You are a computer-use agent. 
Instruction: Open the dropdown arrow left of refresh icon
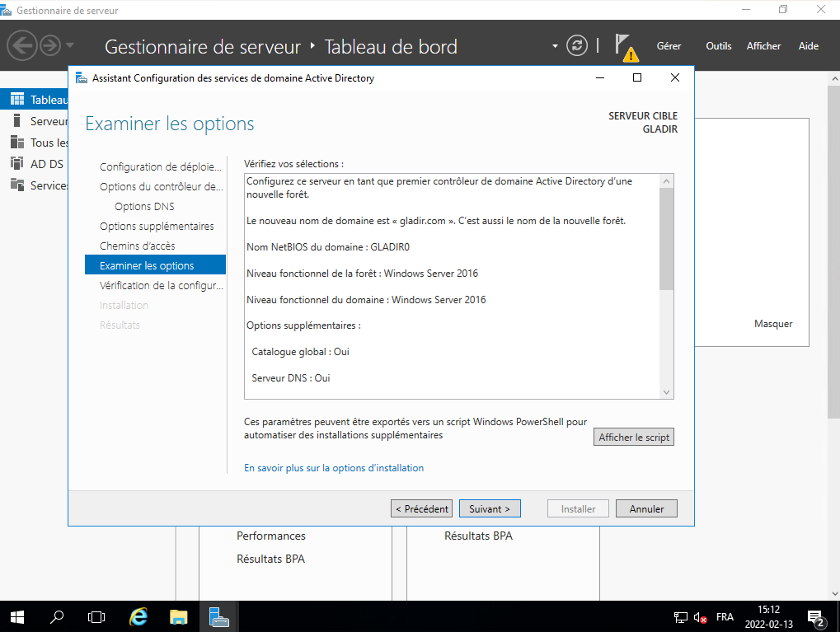point(555,46)
